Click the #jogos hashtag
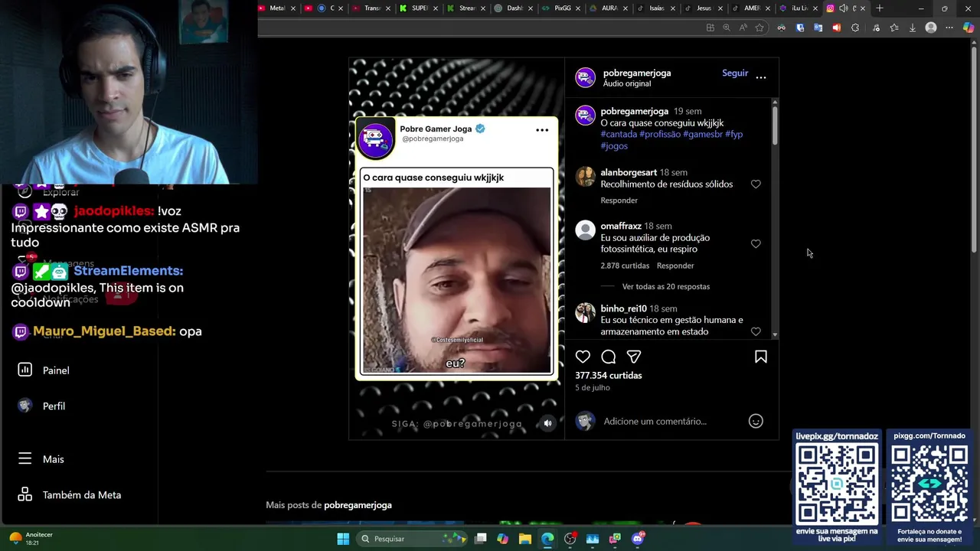Viewport: 980px width, 551px height. coord(614,145)
